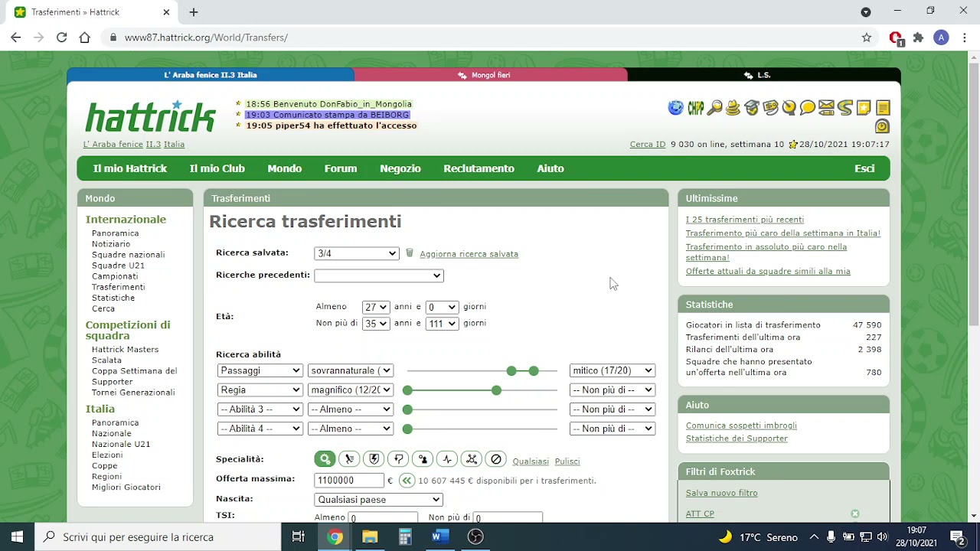Click Esci to log out
Viewport: 980px width, 551px height.
[864, 168]
